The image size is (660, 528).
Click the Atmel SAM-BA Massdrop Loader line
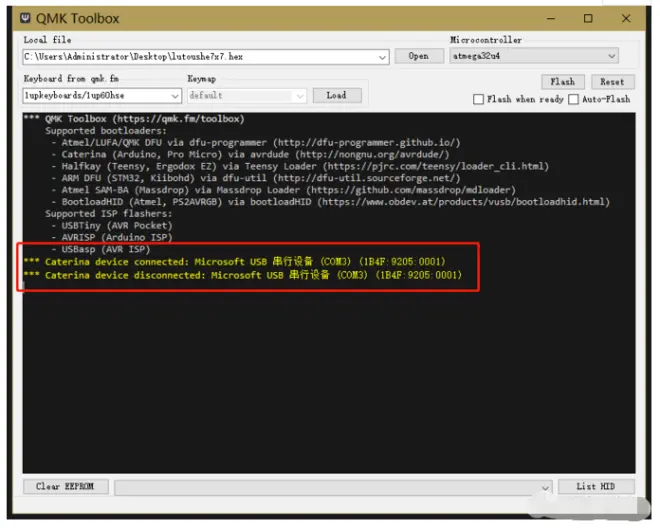tap(283, 190)
